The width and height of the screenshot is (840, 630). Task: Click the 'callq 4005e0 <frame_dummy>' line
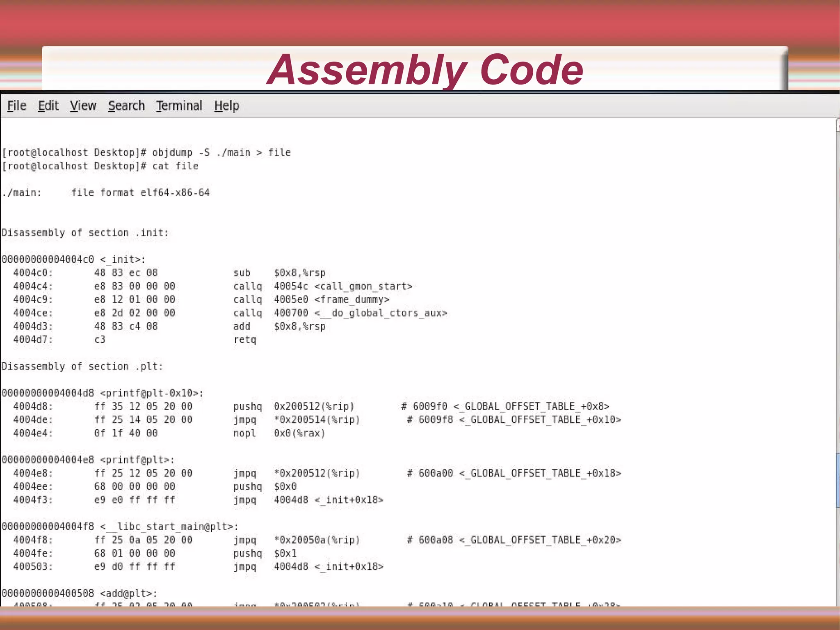(x=311, y=300)
